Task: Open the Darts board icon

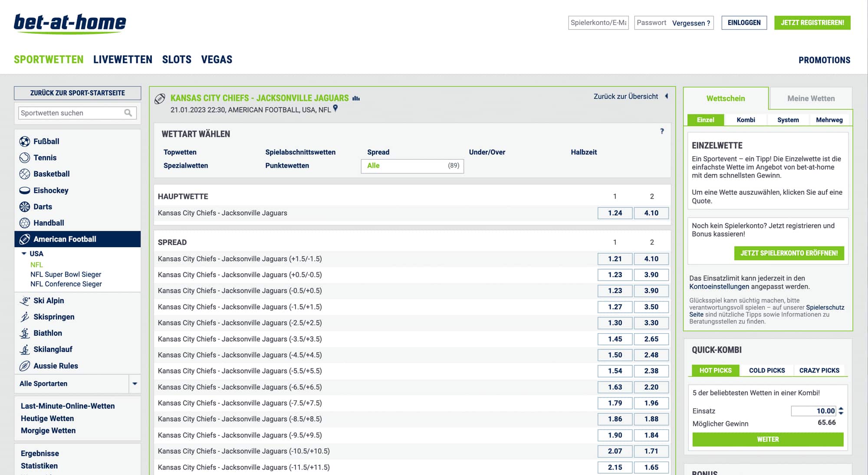Action: pos(25,206)
